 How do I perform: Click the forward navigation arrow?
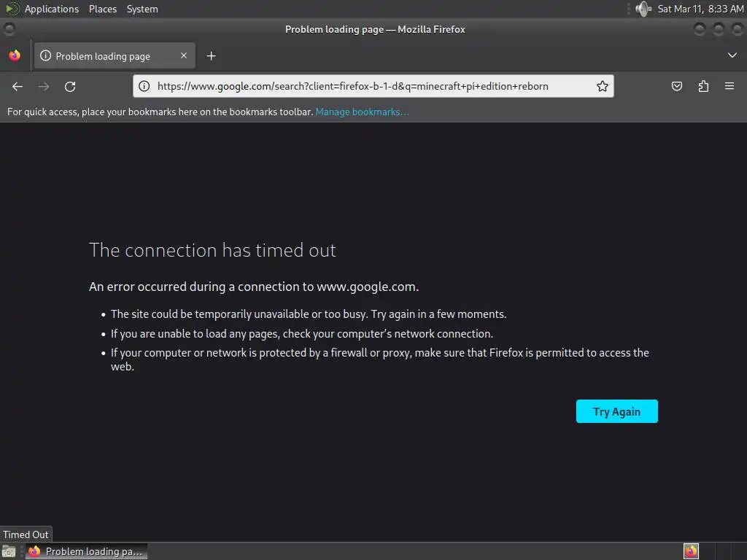pyautogui.click(x=44, y=86)
